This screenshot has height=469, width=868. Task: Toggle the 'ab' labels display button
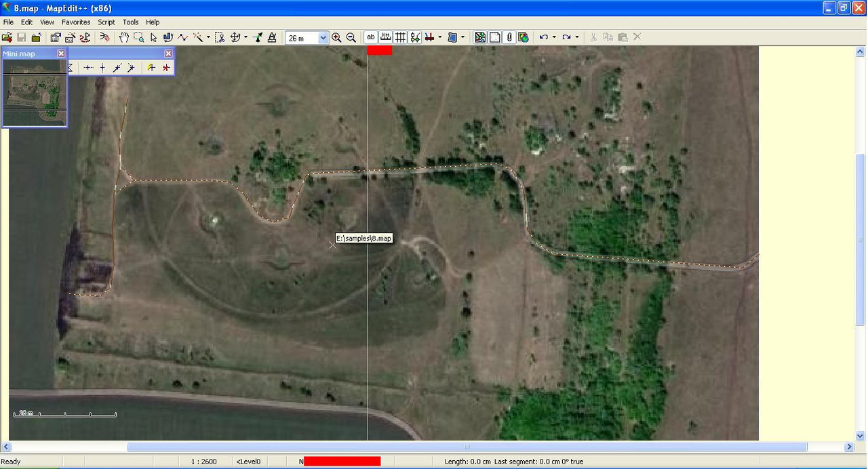pyautogui.click(x=371, y=38)
